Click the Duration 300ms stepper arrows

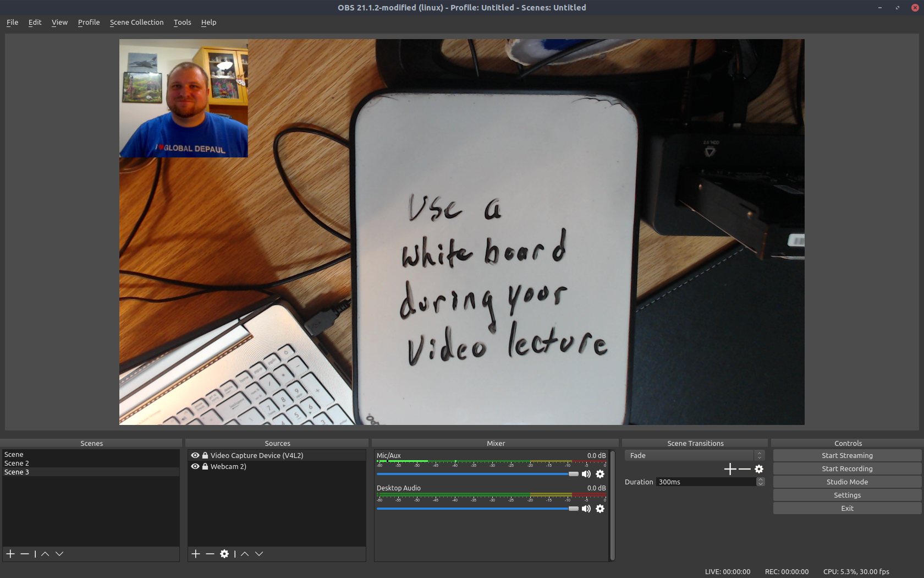(x=760, y=482)
